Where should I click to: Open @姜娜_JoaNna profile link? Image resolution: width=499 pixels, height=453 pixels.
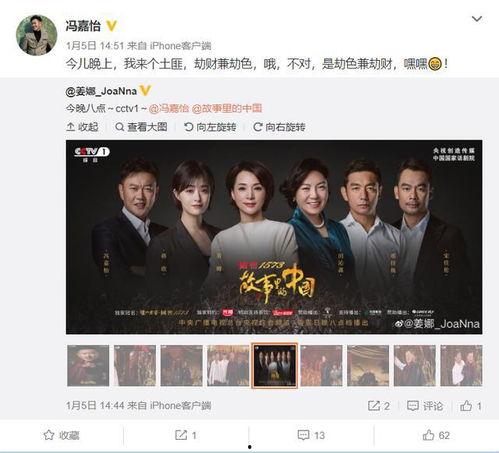pos(101,91)
